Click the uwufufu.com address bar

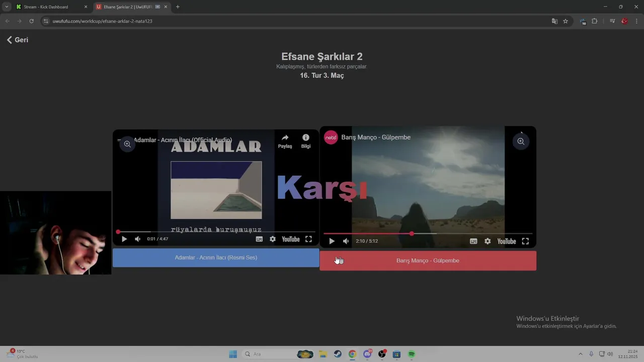pos(297,21)
